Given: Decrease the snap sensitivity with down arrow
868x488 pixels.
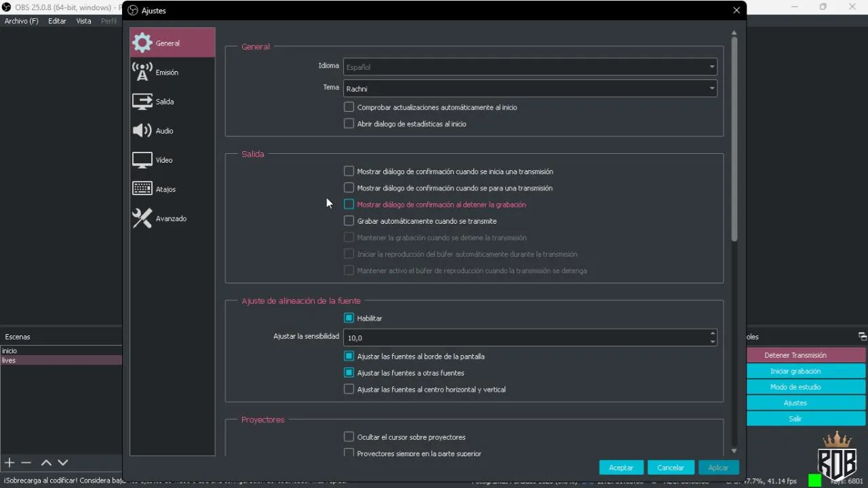Looking at the screenshot, I should 712,342.
